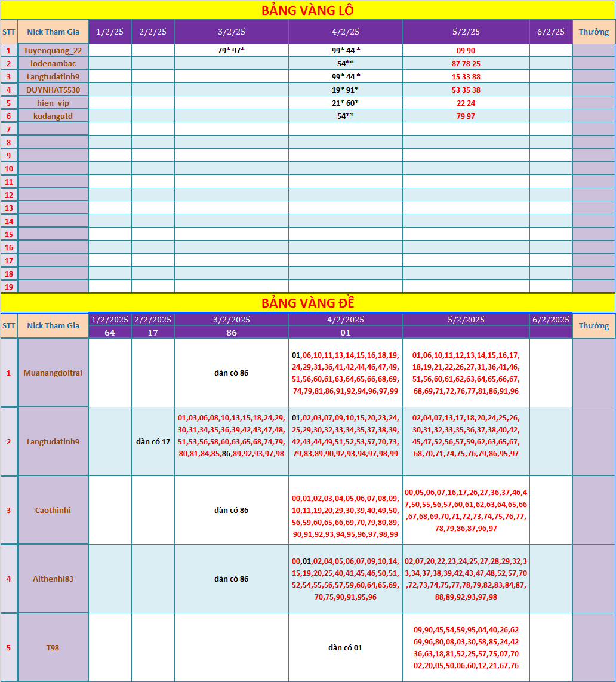Click T98's number list starting 09,90,45,54

click(466, 647)
